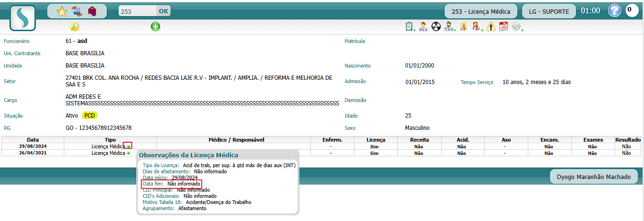
Task: Click the LG - SUPORTE button
Action: (549, 11)
